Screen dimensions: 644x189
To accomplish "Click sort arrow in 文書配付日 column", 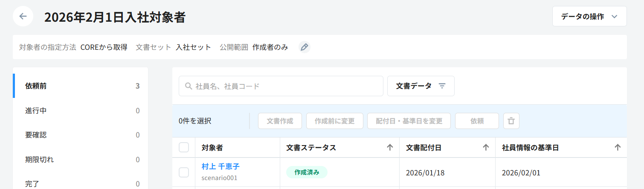I will pos(485,148).
